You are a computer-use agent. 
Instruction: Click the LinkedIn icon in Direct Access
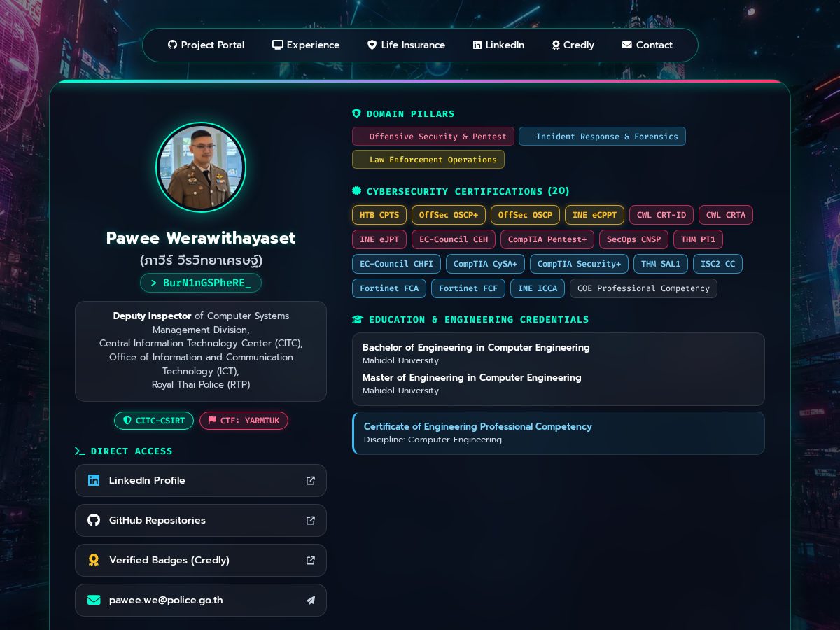pos(94,480)
